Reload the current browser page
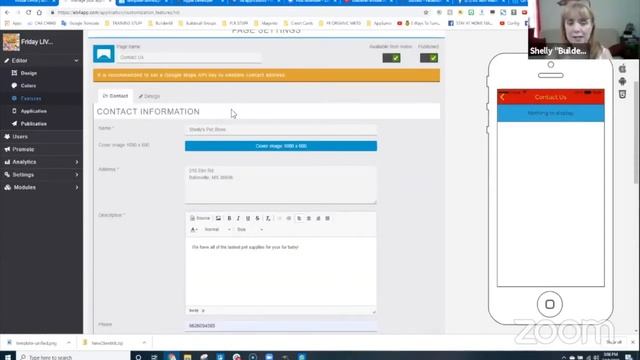Screen dimensions: 640x360 coord(28,13)
